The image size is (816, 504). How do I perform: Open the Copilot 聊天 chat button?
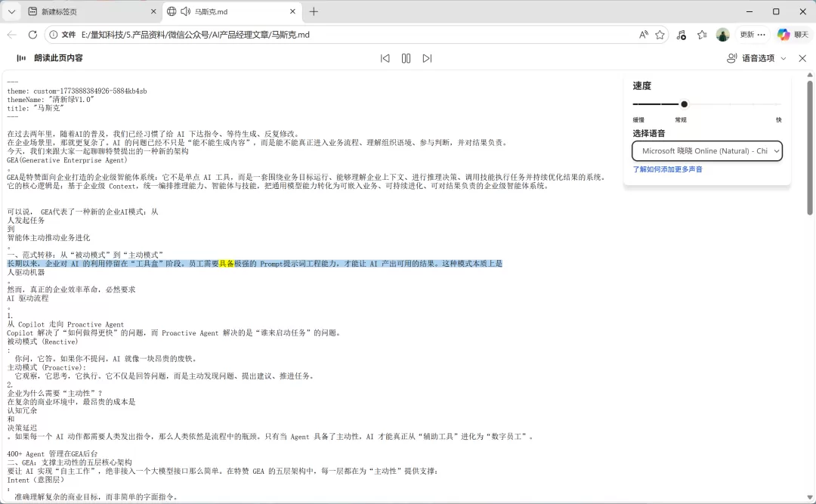[x=793, y=35]
